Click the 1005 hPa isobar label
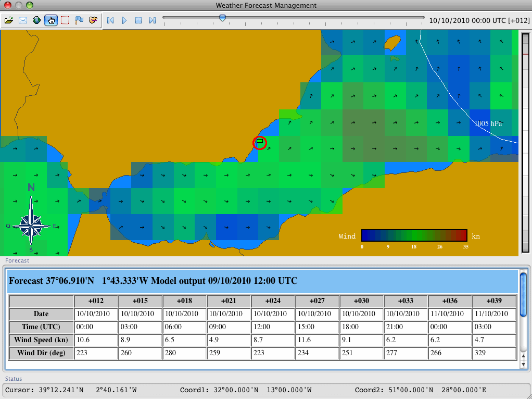Image resolution: width=532 pixels, height=399 pixels. [488, 123]
